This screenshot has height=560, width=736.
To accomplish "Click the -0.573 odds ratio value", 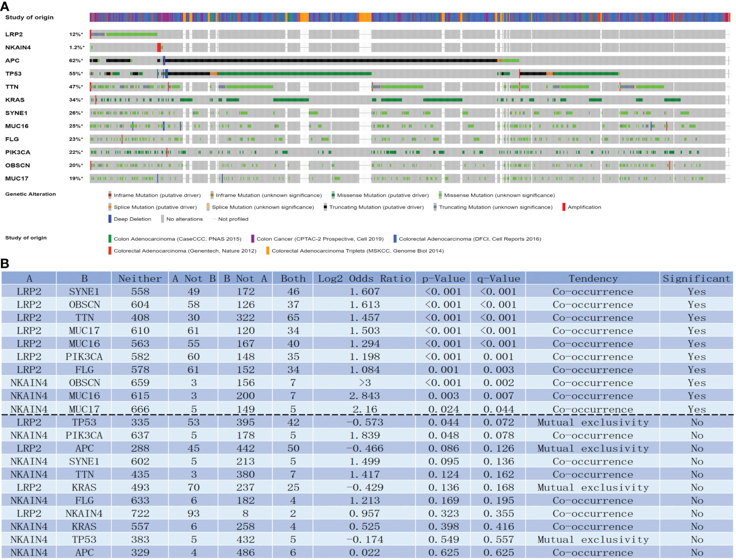I will (364, 422).
